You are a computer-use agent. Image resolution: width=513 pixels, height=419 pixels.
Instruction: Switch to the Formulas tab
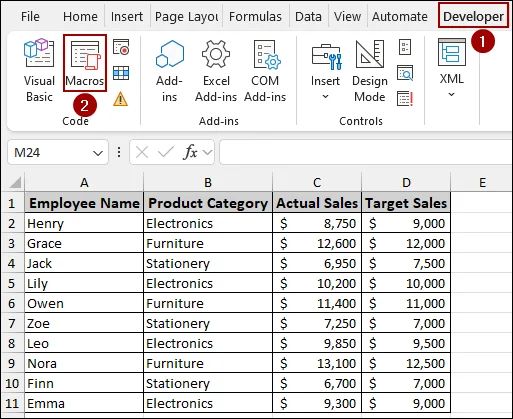coord(255,16)
